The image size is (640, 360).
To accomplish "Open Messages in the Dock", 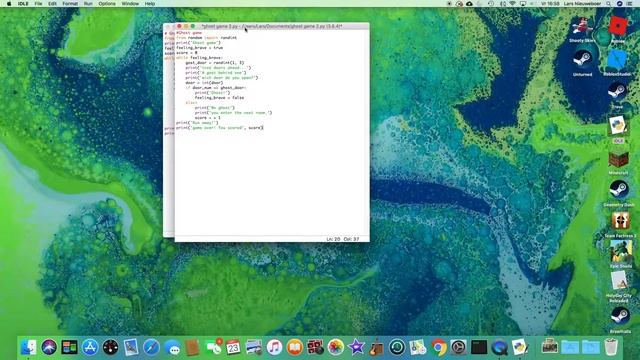I will click(x=172, y=348).
